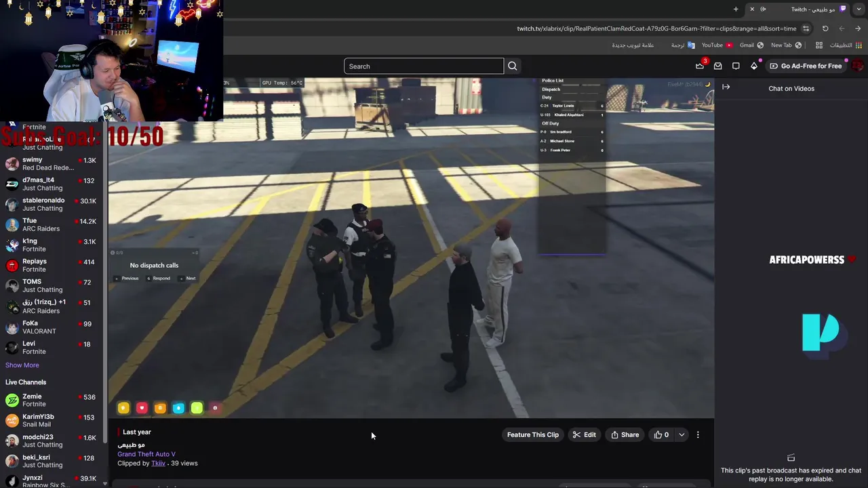Click the green in-game HUD status icon

coord(197,407)
